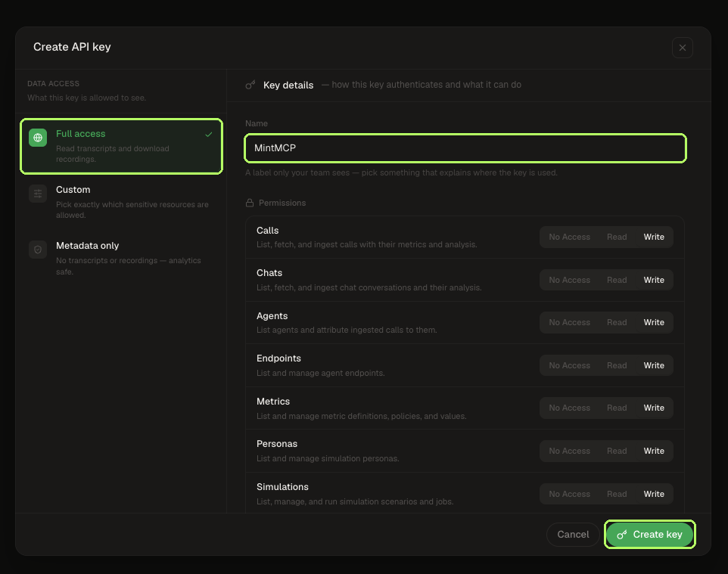Viewport: 728px width, 574px height.
Task: Set Calls permission to No Access
Action: (x=569, y=237)
